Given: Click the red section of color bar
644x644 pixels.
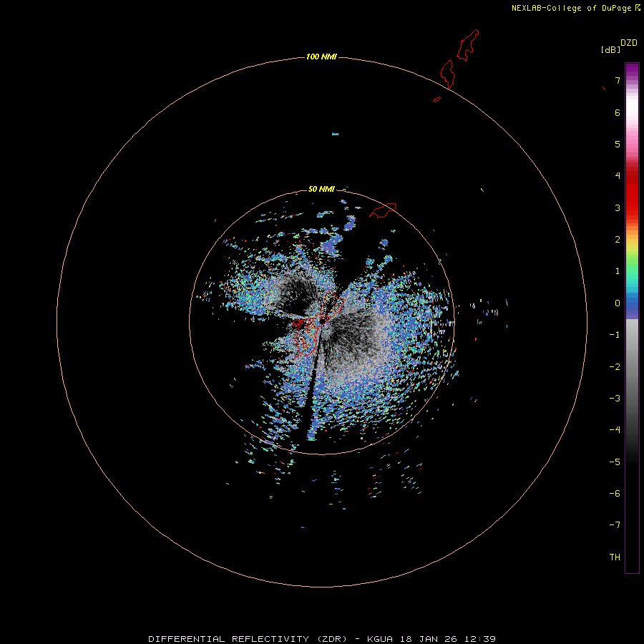Looking at the screenshot, I should [x=632, y=191].
